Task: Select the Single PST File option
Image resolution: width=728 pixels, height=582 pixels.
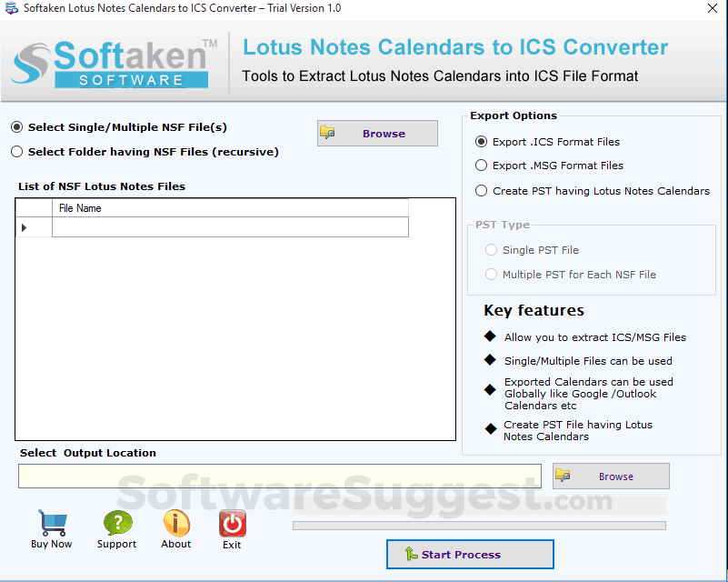Action: pyautogui.click(x=491, y=249)
